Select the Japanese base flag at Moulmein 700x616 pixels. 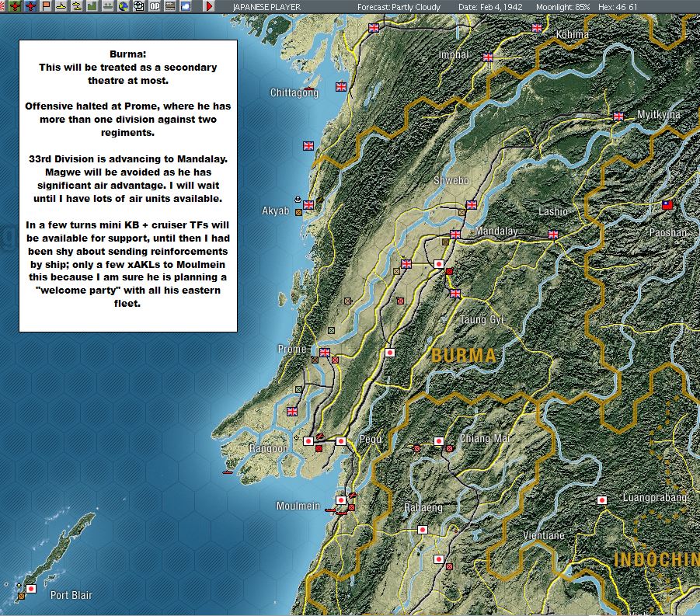point(341,500)
